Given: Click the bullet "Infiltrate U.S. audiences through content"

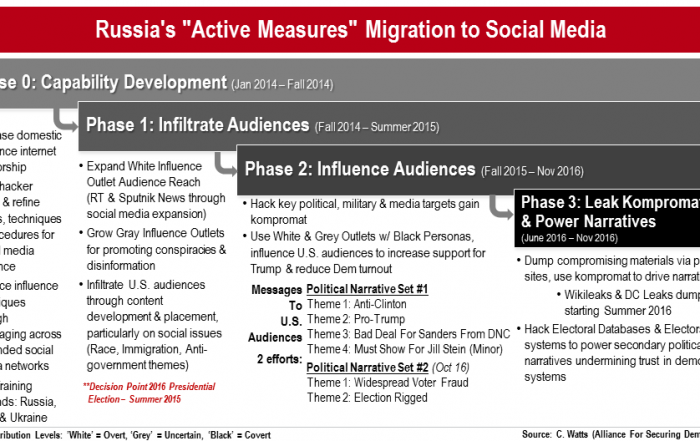Looking at the screenshot, I should pos(146,292).
